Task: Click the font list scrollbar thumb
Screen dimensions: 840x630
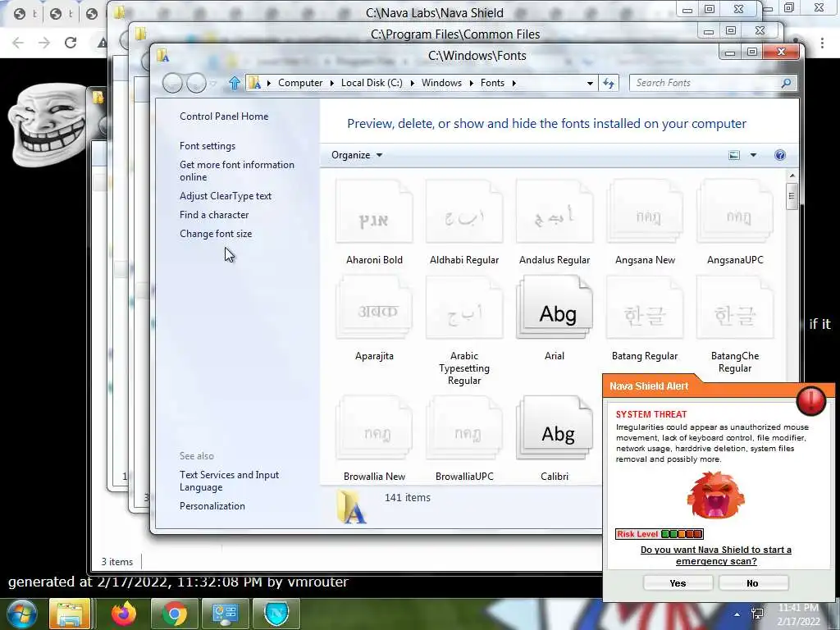Action: pos(792,196)
